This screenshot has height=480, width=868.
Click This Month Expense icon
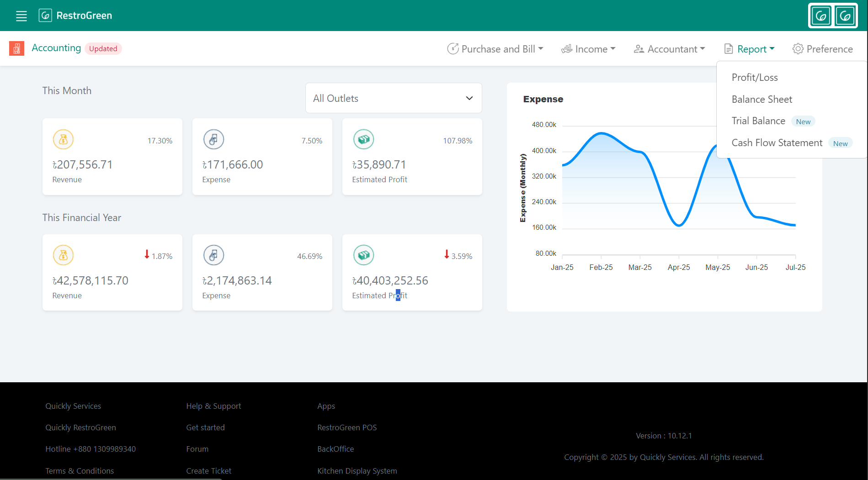coord(213,139)
